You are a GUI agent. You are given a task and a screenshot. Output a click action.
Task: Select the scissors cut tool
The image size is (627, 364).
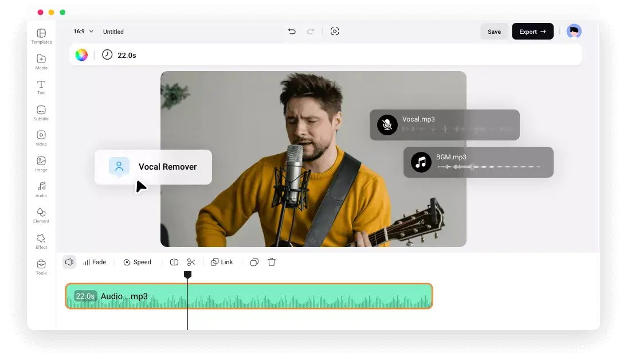coord(191,263)
